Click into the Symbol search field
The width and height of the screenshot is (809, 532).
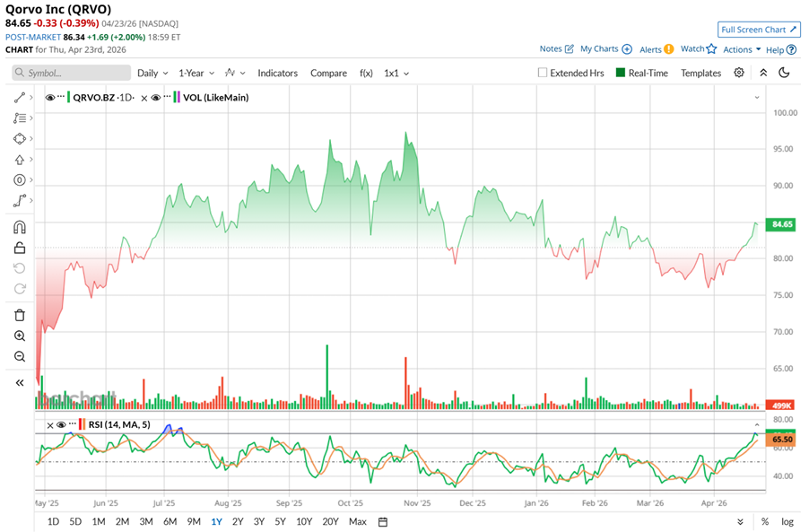[x=71, y=73]
